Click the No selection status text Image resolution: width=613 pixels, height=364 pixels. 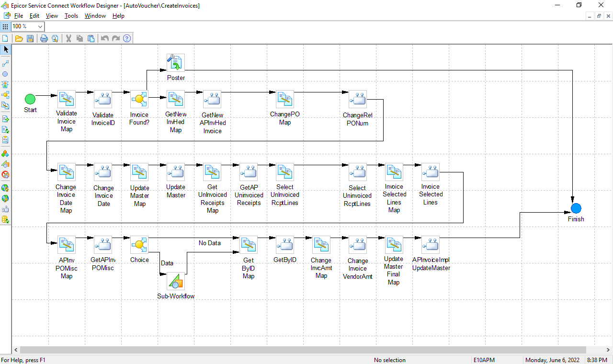[390, 360]
